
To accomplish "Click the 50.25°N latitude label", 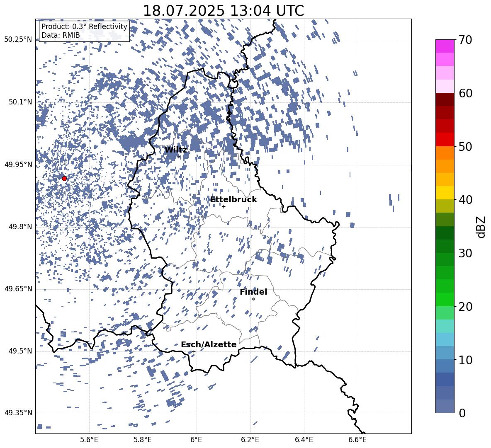I will pyautogui.click(x=18, y=40).
